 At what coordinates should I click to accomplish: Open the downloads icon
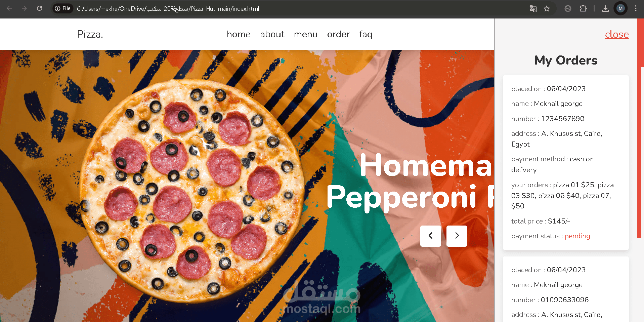click(605, 8)
